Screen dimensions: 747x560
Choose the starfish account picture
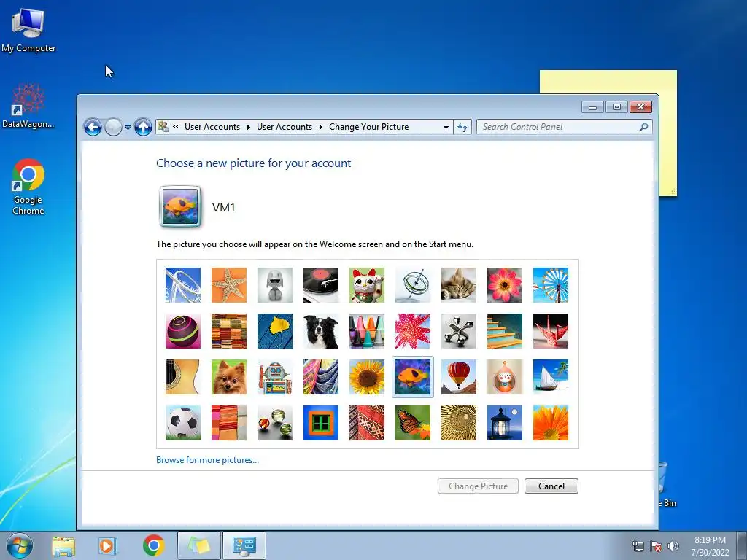click(x=229, y=285)
